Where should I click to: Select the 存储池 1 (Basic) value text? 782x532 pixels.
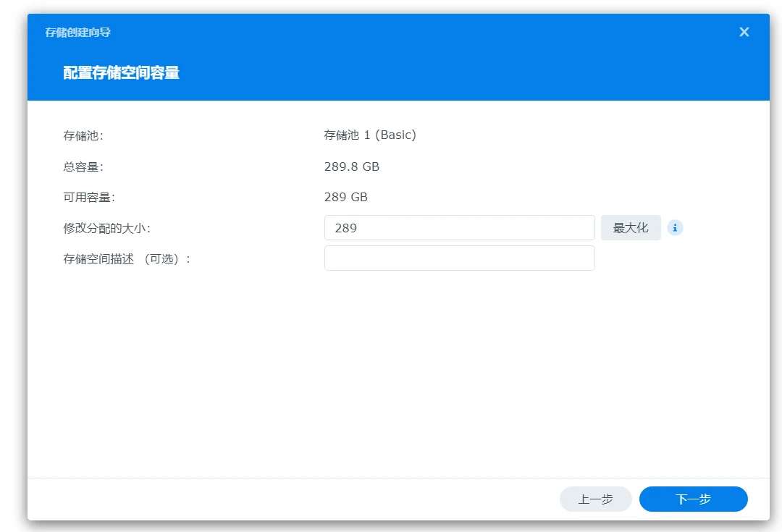[370, 135]
